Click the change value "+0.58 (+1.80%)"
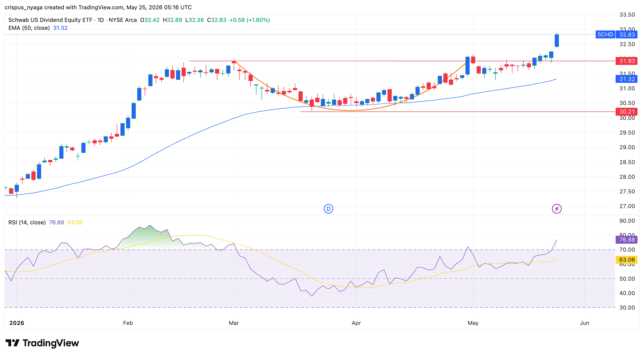The width and height of the screenshot is (644, 357). [x=250, y=20]
